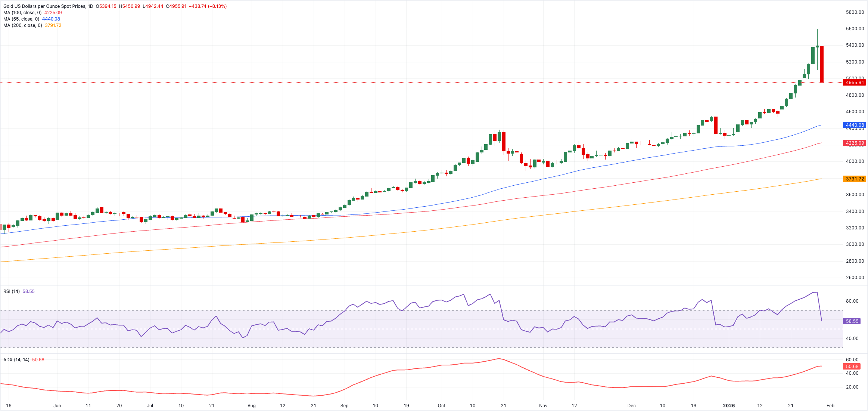Click the Gold US Dollars chart title
The height and width of the screenshot is (411, 868).
[x=44, y=6]
